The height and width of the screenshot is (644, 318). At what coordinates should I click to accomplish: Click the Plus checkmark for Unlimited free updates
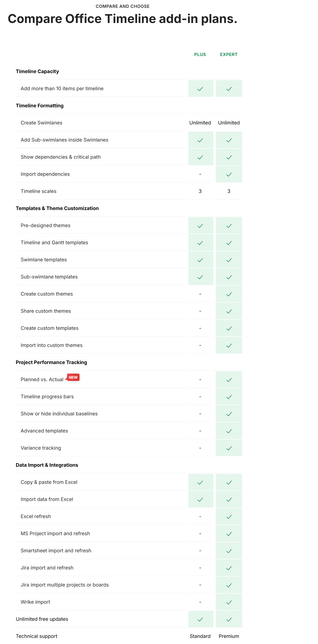pyautogui.click(x=200, y=619)
